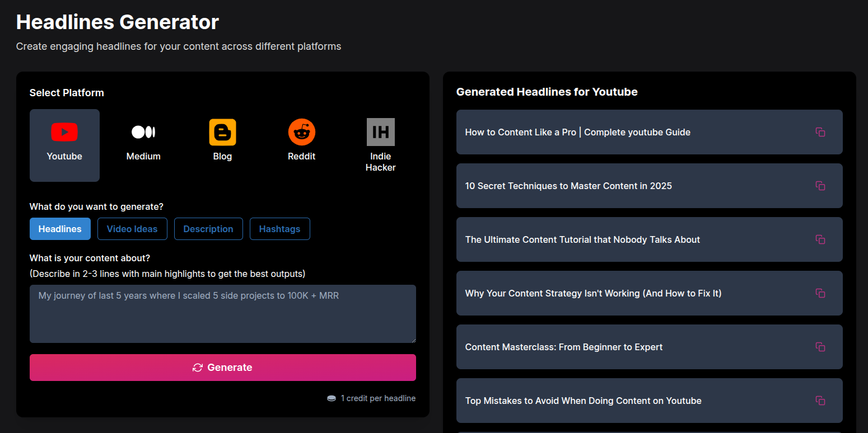The image size is (868, 433).
Task: Choose the Indie Hacker platform icon
Action: point(380,133)
